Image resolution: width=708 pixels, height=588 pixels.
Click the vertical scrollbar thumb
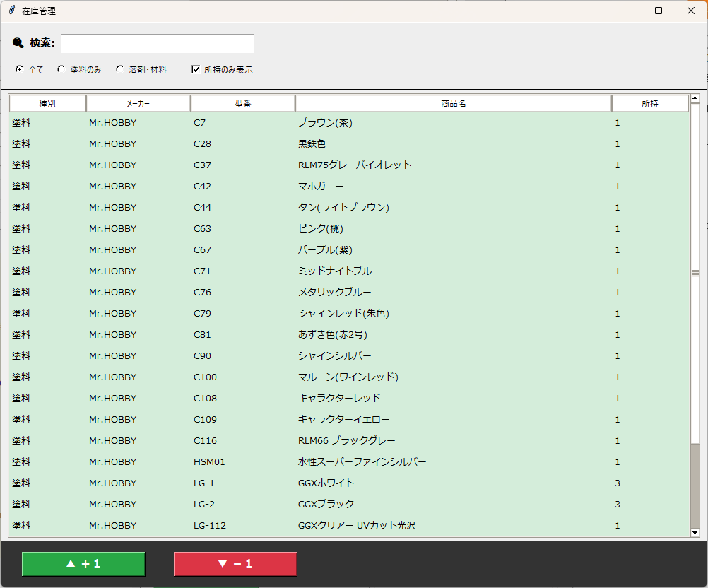coord(695,273)
